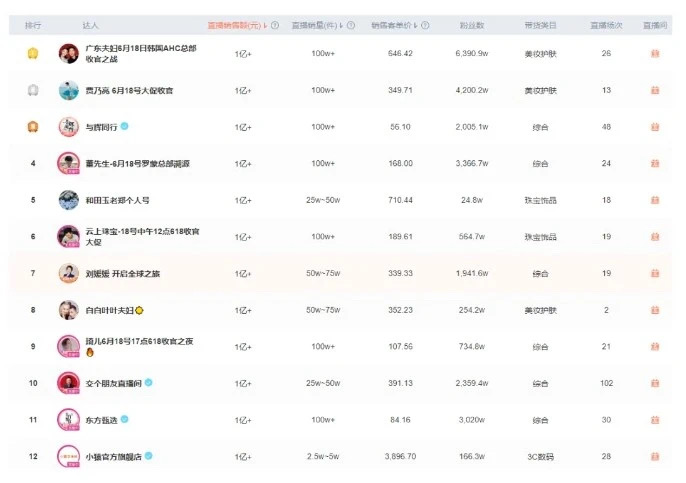Click the silver second-place medal icon

click(33, 90)
